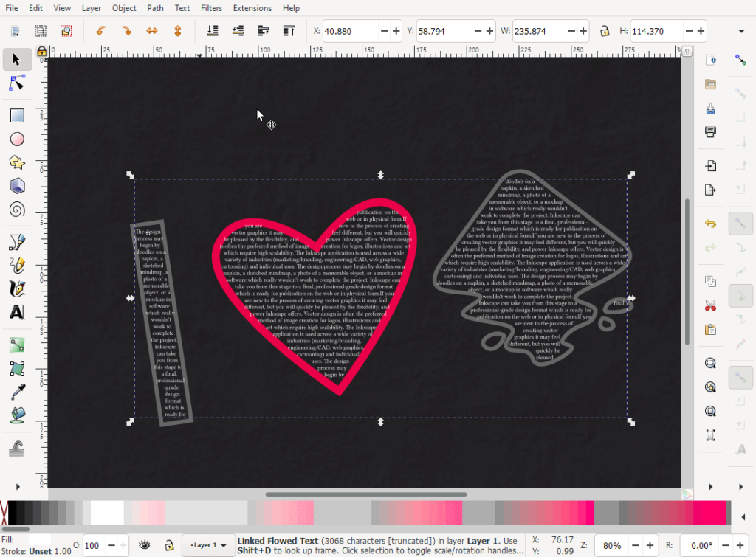Open the toolbar overflow chevron at top right

[x=740, y=30]
